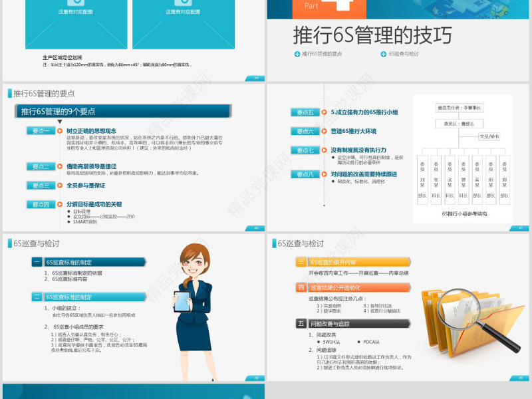This screenshot has width=532, height=399.
Task: Click the 要点五 label button
Action: (305, 110)
